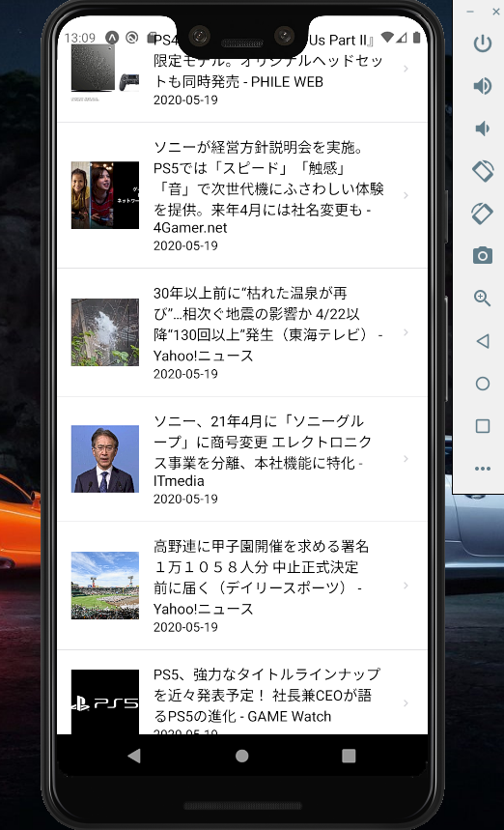Open chevron of Koshien petition article
The image size is (504, 830).
406,586
